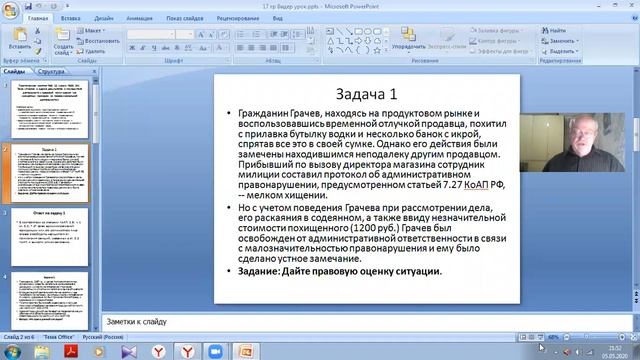This screenshot has height=360, width=640.
Task: Cut selection with scissors icon
Action: [x=38, y=31]
